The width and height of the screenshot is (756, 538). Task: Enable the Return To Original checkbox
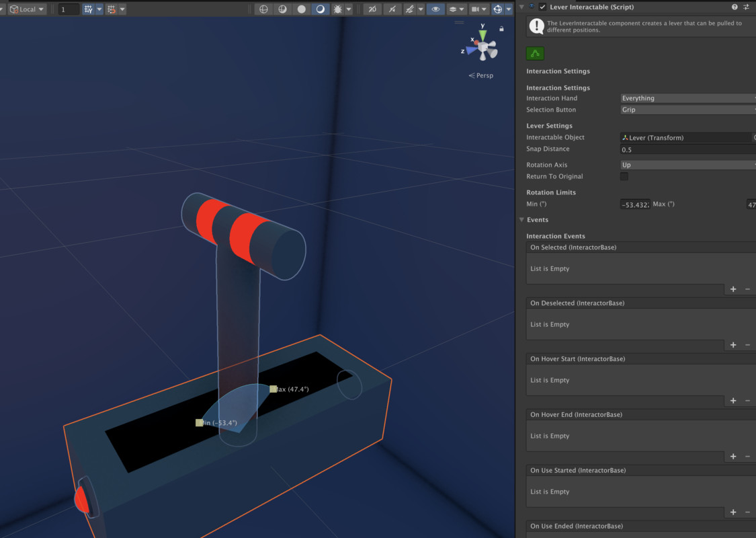[x=624, y=176]
